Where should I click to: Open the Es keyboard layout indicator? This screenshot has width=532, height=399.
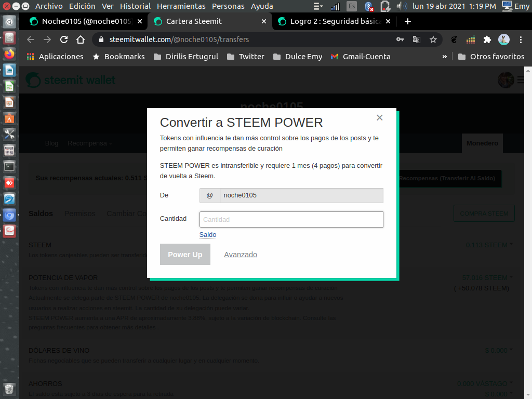coord(352,6)
